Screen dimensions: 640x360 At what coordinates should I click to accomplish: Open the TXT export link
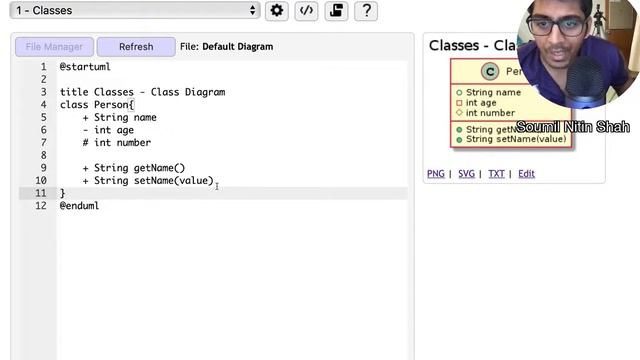(496, 174)
